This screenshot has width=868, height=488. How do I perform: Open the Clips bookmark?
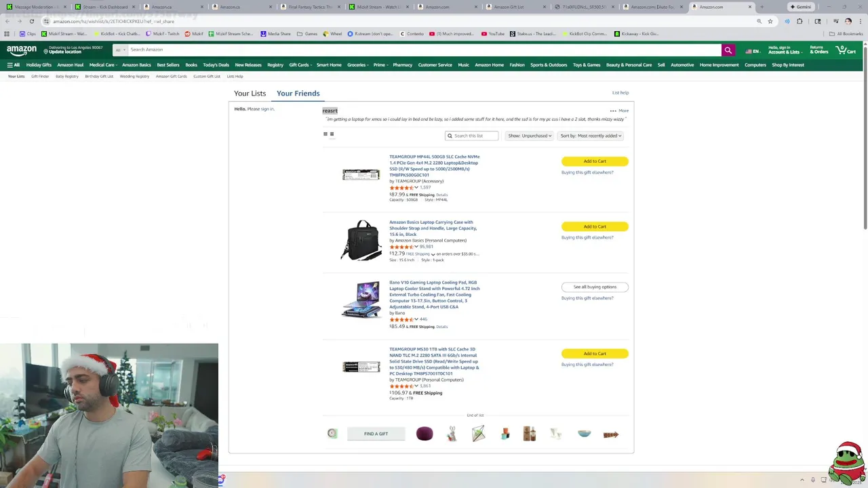click(28, 33)
